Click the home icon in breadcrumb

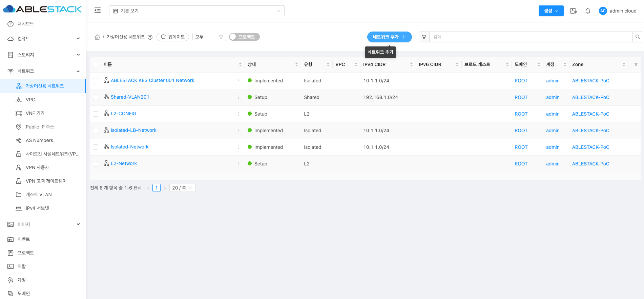coord(97,37)
